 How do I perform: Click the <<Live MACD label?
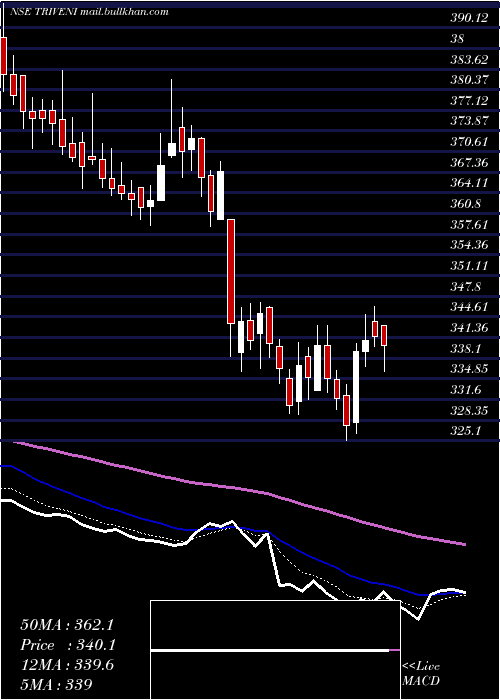[x=421, y=673]
